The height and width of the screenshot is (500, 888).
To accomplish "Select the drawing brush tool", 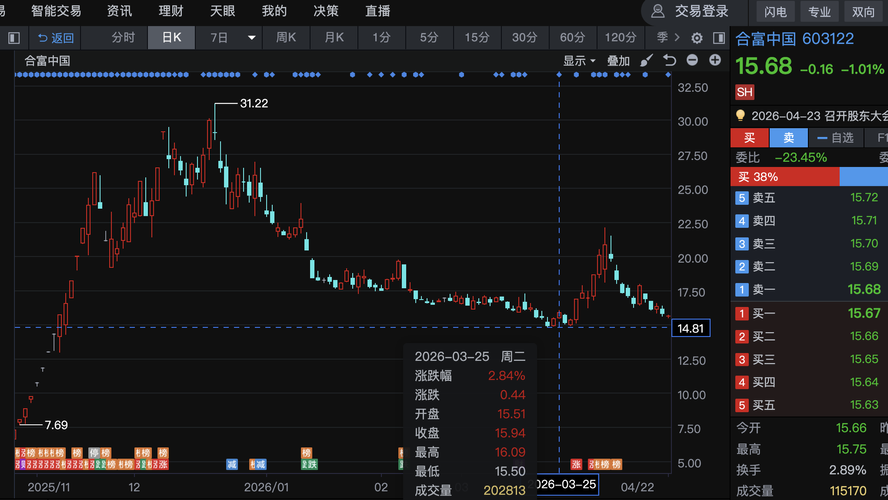I will point(646,61).
